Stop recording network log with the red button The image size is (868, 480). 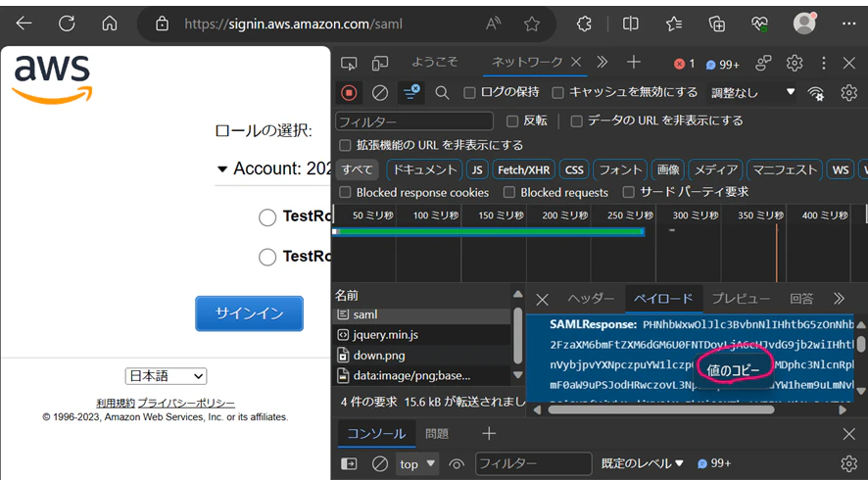(x=349, y=93)
